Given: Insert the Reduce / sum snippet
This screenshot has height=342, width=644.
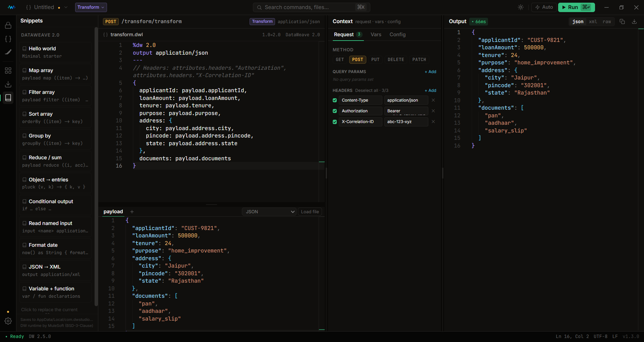Looking at the screenshot, I should 55,161.
